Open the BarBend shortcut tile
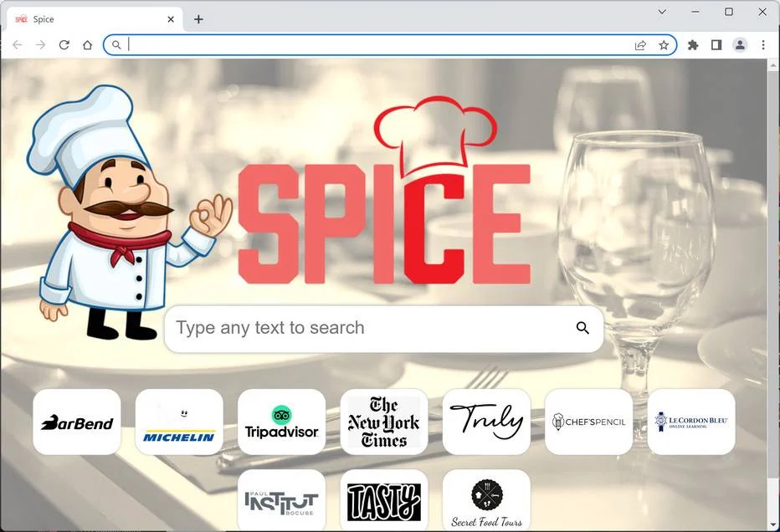780x532 pixels. pos(77,422)
